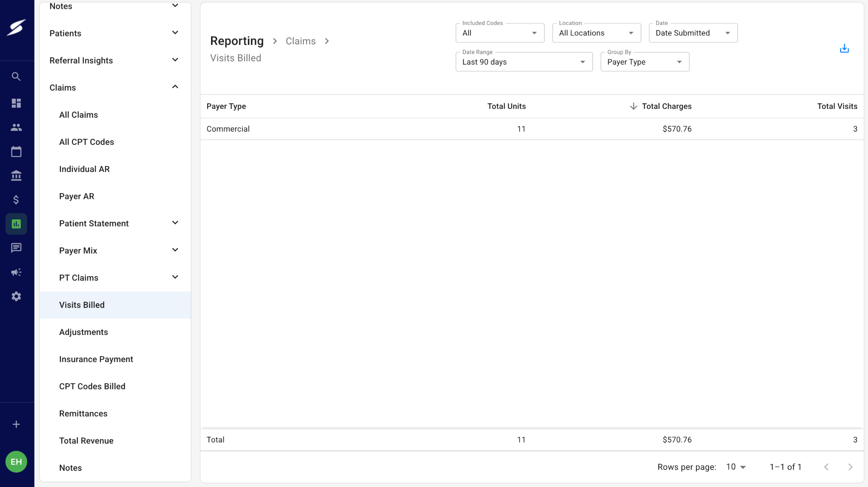Click the plus icon in sidebar
Viewport: 868px width, 487px height.
pyautogui.click(x=16, y=424)
